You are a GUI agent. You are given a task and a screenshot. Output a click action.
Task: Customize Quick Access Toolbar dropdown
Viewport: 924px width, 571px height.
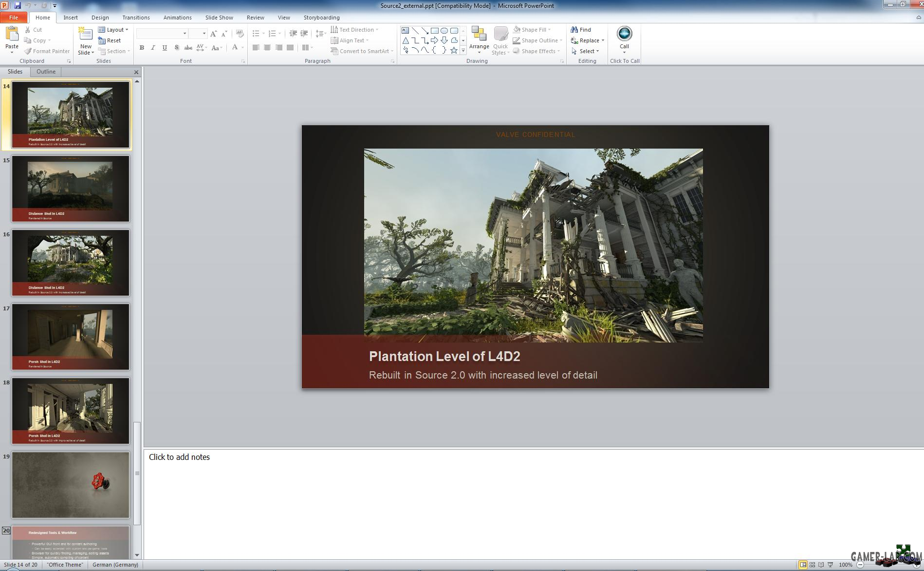click(55, 6)
